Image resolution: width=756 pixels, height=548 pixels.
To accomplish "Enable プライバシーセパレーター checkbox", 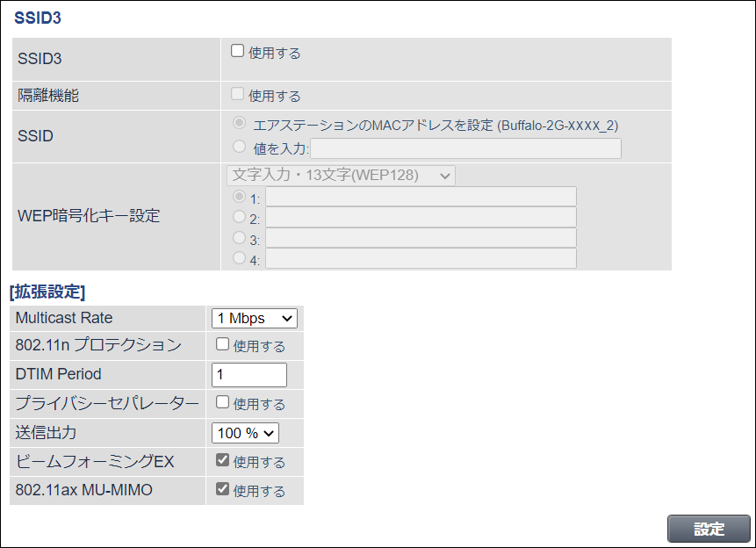I will click(222, 402).
